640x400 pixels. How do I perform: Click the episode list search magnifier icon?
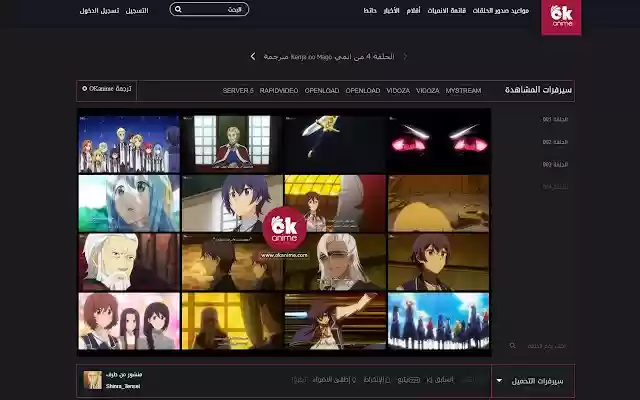point(512,346)
